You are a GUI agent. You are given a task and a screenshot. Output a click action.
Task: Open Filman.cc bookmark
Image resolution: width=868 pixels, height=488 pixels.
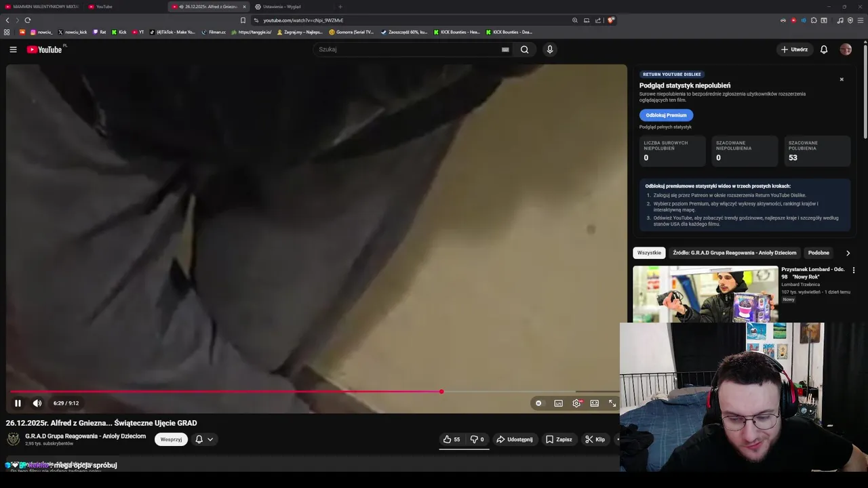tap(214, 32)
